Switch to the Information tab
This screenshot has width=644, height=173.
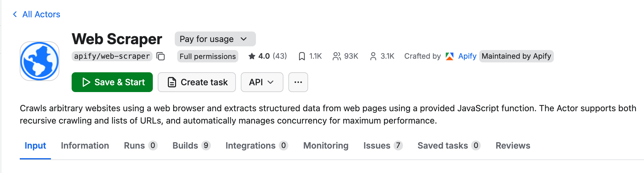click(x=85, y=146)
